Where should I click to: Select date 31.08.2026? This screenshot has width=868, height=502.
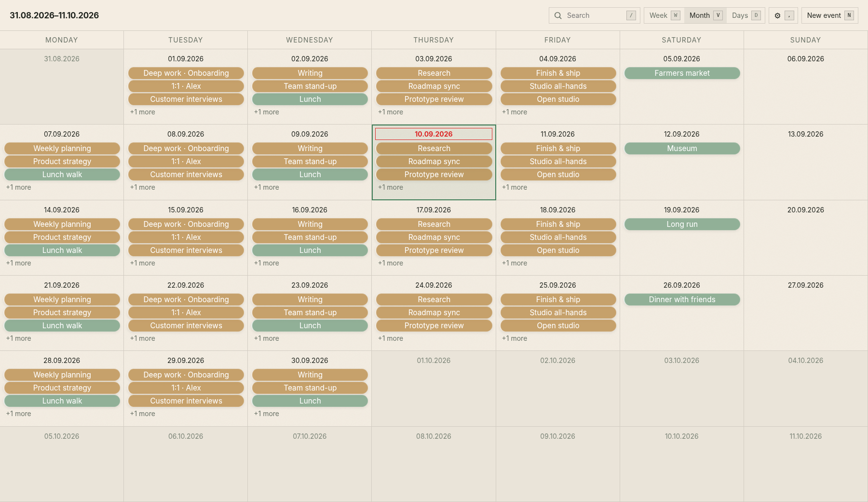(x=62, y=59)
